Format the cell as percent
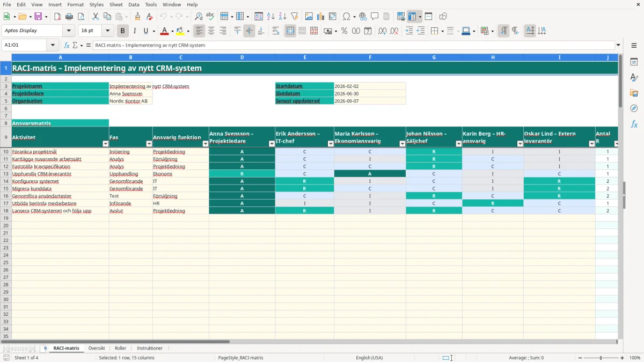 pos(344,31)
